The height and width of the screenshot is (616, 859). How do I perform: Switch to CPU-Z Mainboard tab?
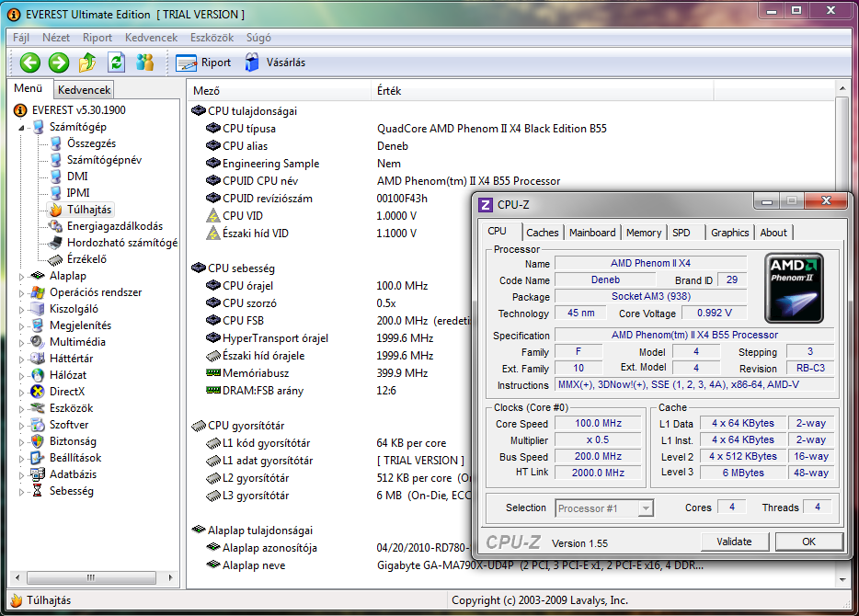[592, 233]
